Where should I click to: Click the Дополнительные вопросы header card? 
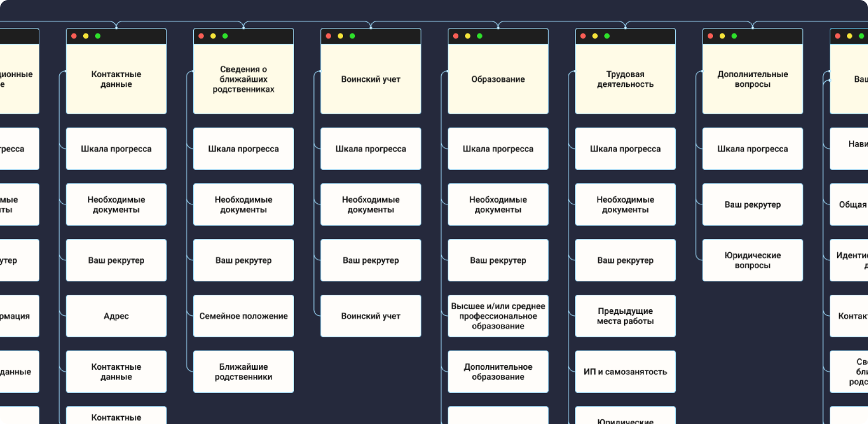752,79
